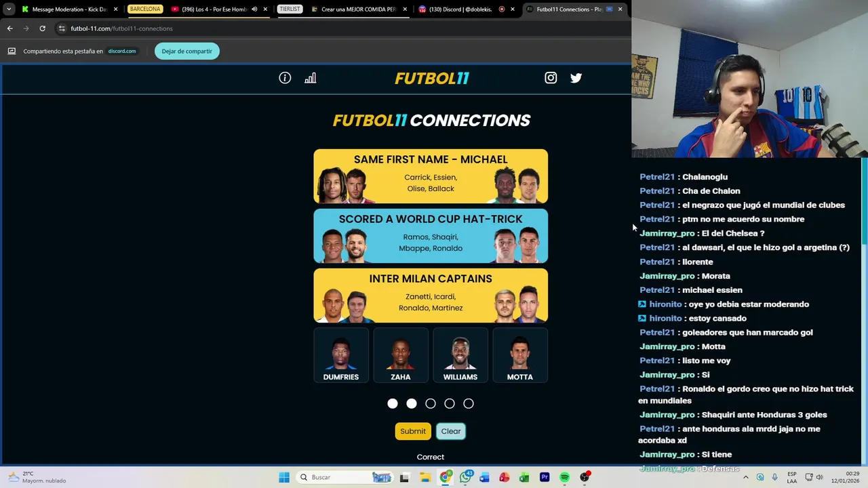The height and width of the screenshot is (488, 868).
Task: Click the futbol-11.com address bar
Action: 339,28
